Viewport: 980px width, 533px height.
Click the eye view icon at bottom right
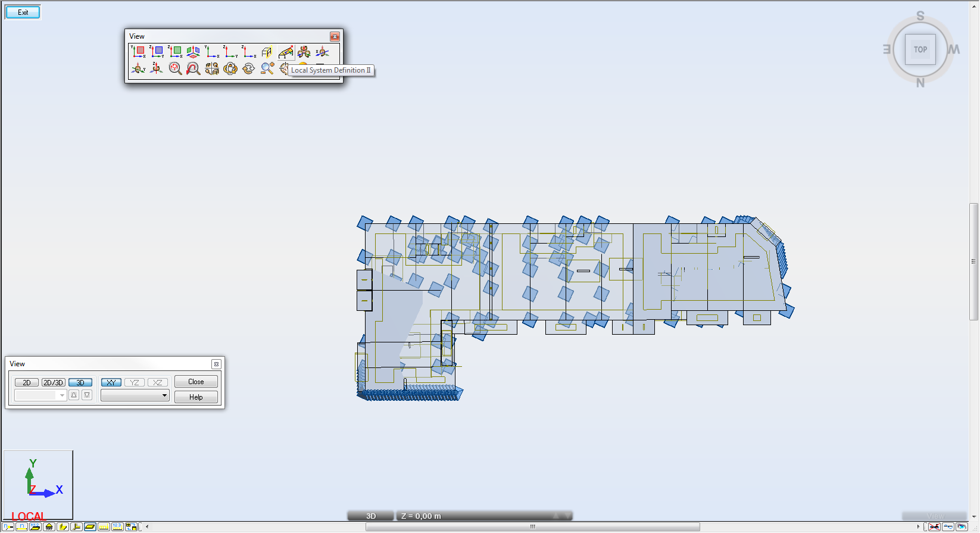(x=962, y=526)
